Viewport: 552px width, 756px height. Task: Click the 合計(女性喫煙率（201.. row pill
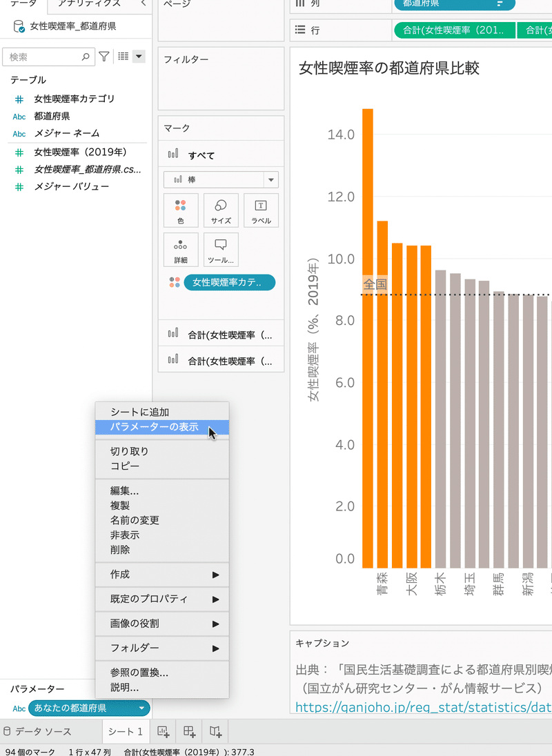(x=455, y=30)
